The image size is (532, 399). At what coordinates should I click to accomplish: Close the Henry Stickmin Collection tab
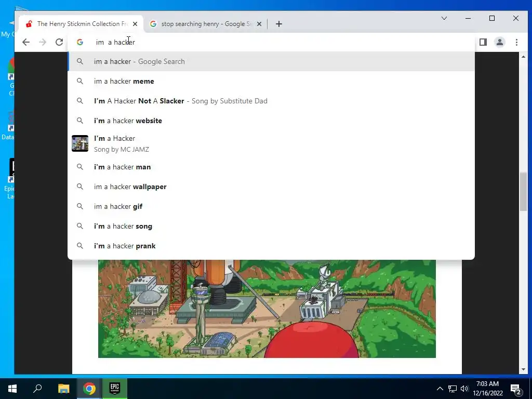point(135,24)
